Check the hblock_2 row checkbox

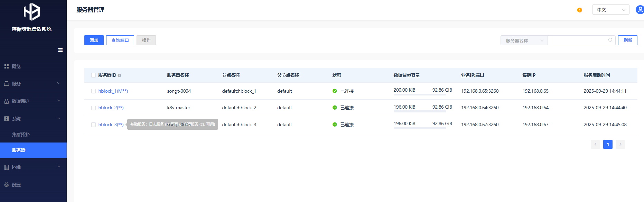click(93, 108)
